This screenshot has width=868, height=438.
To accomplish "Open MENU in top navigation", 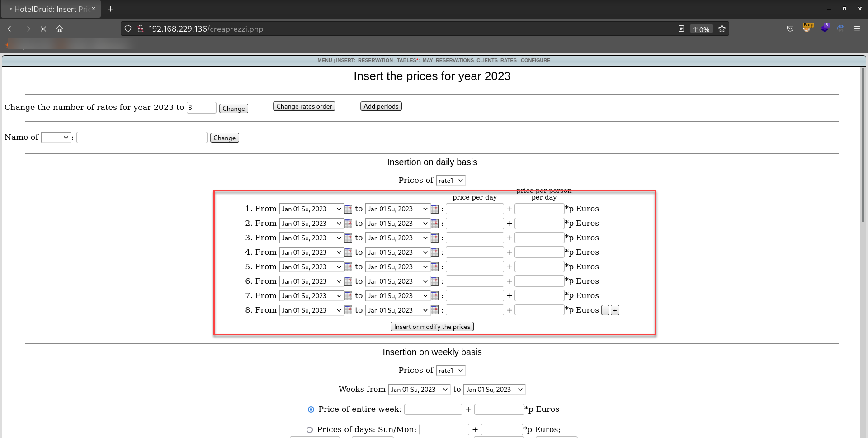I will (325, 60).
